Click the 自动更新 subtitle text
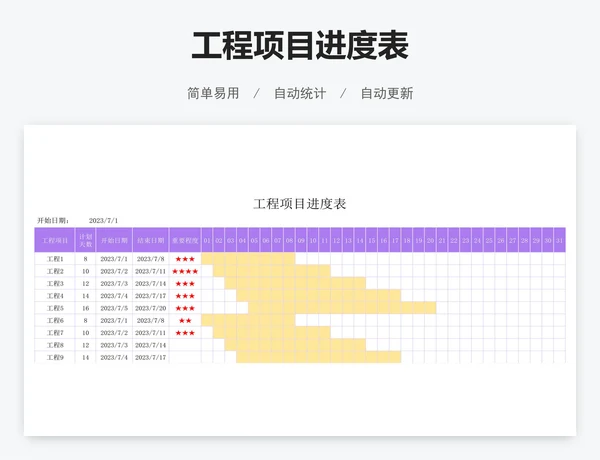The image size is (600, 460). point(387,93)
